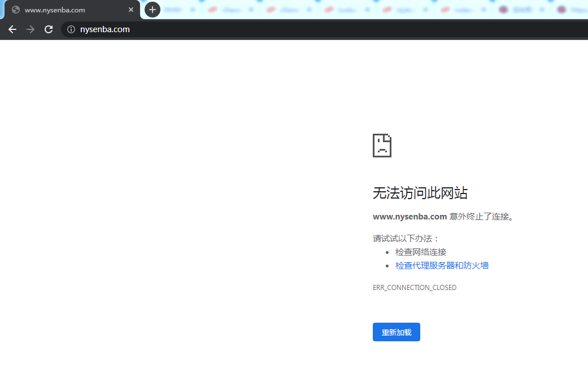This screenshot has width=588, height=387.
Task: Click the 检查网络连接 suggestion text
Action: click(x=421, y=252)
